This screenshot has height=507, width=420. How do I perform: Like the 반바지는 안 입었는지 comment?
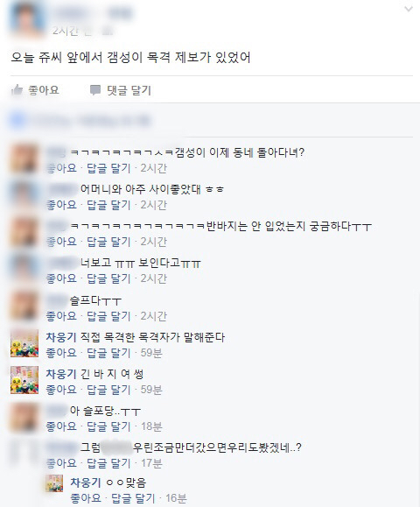(x=61, y=242)
